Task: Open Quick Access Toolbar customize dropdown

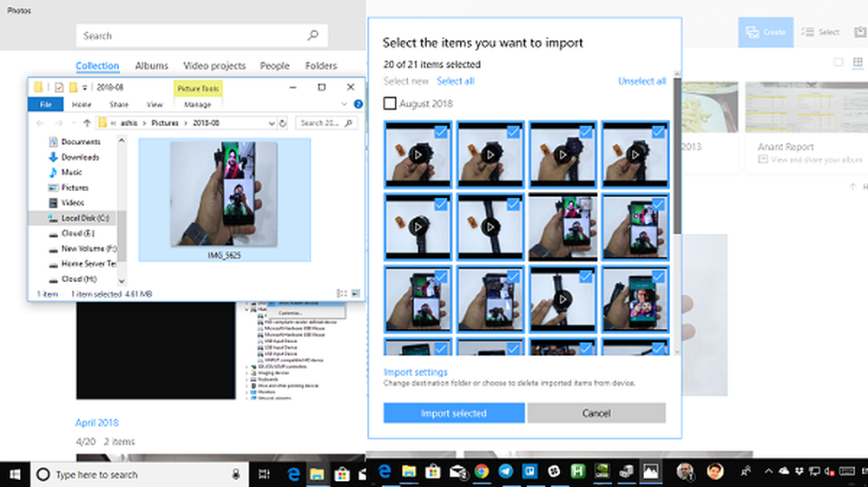Action: tap(85, 88)
